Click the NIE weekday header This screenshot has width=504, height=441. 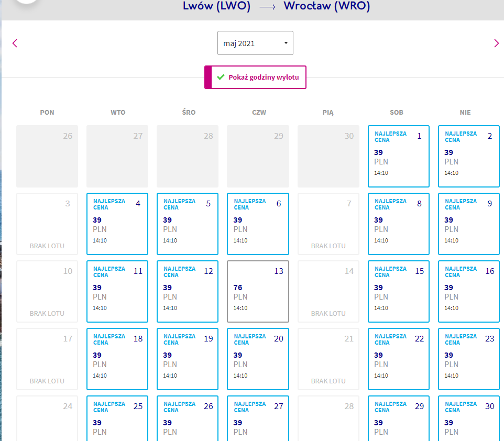tap(465, 113)
